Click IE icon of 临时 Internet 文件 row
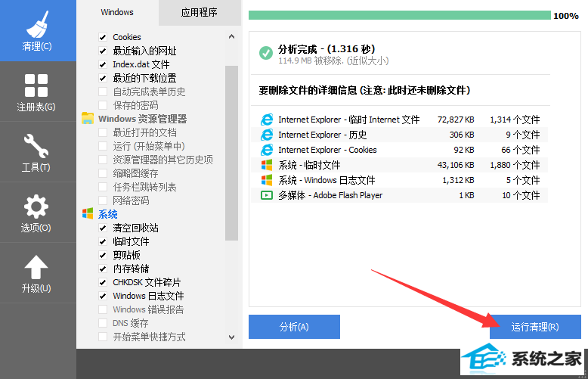Viewport: 588px width, 379px height. tap(267, 120)
